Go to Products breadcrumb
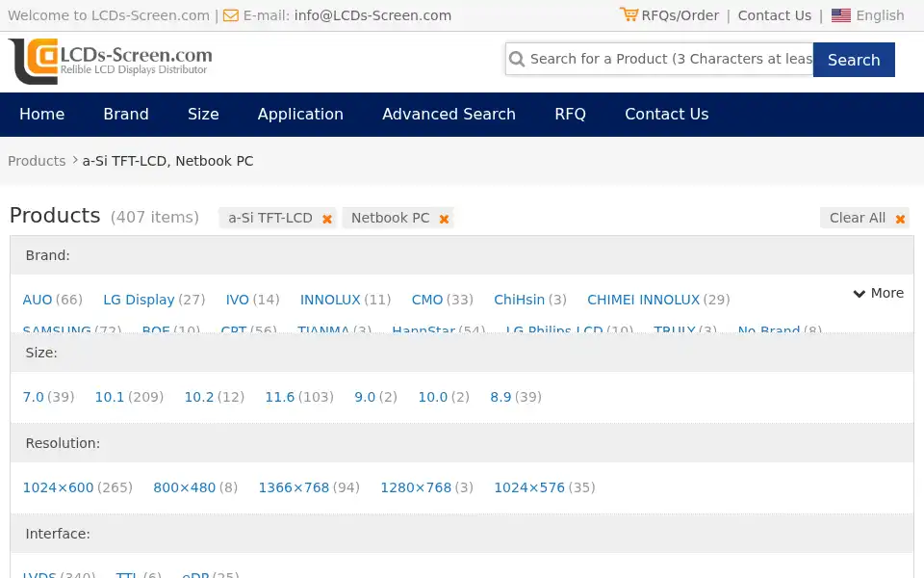 point(37,161)
